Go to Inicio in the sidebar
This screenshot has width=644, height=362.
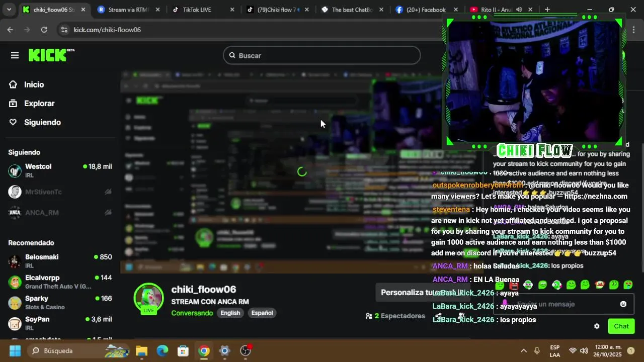tap(34, 84)
